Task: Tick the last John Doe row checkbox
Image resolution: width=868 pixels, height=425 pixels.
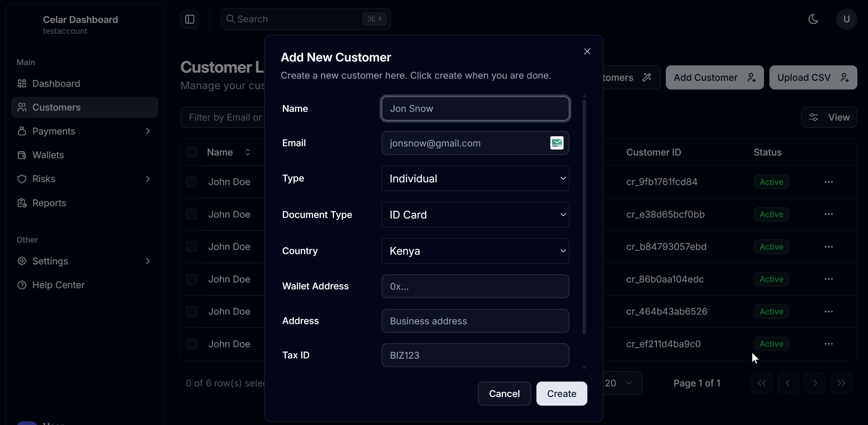Action: click(x=191, y=344)
